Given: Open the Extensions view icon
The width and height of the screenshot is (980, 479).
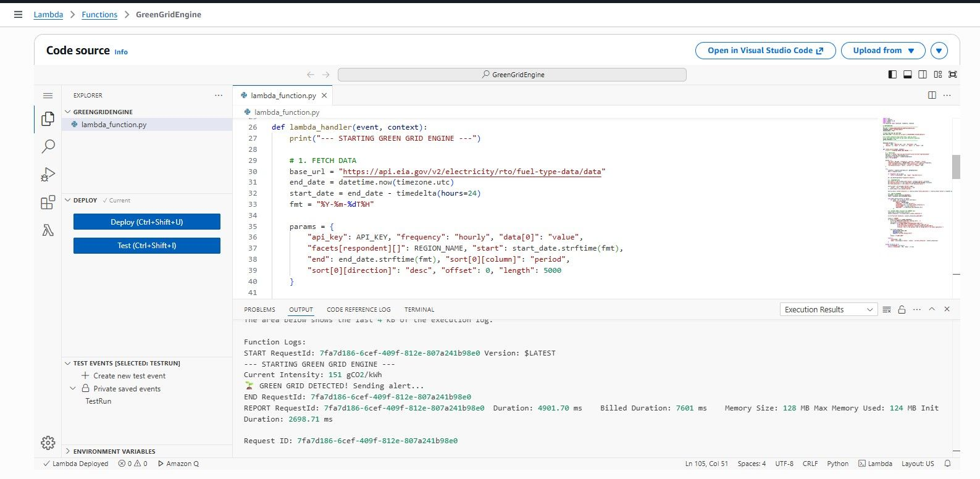Looking at the screenshot, I should (x=48, y=202).
